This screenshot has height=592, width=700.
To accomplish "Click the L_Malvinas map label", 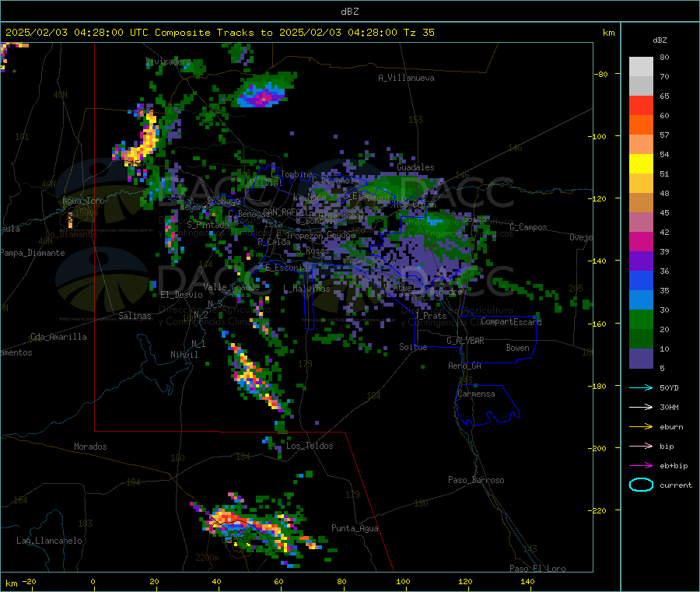I will click(307, 289).
